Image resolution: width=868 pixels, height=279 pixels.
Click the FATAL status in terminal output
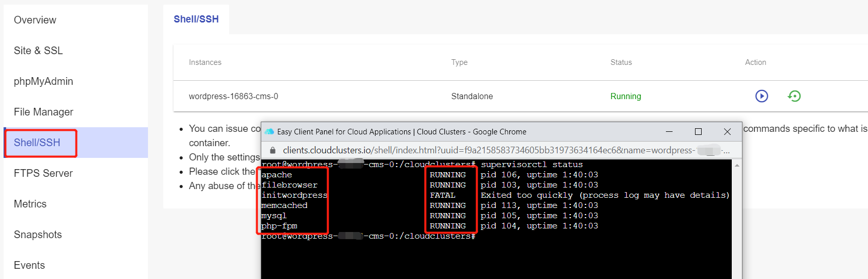[442, 195]
